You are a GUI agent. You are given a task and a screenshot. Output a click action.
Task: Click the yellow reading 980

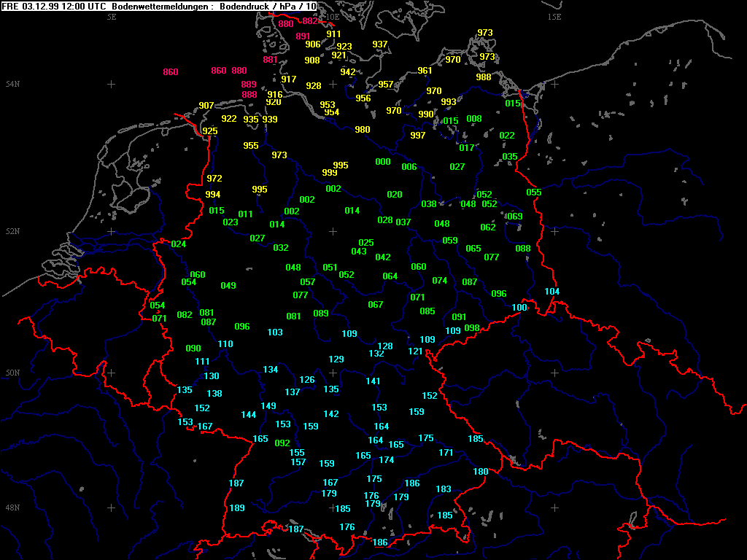363,130
